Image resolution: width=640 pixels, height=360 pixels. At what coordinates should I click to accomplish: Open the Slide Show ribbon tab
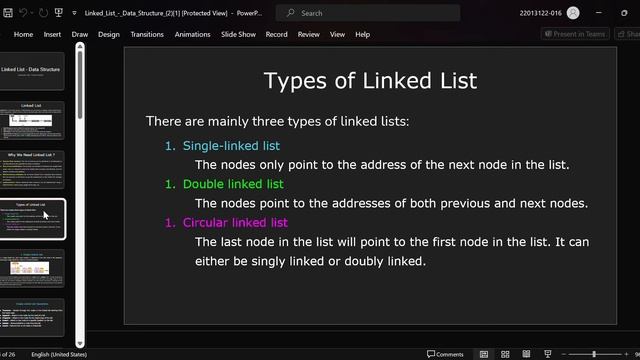point(238,35)
